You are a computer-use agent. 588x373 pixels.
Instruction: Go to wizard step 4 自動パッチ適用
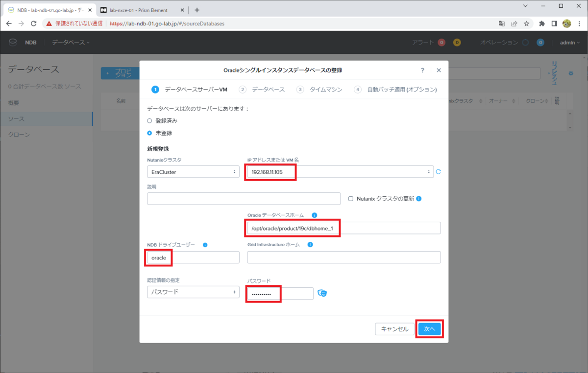pos(395,90)
